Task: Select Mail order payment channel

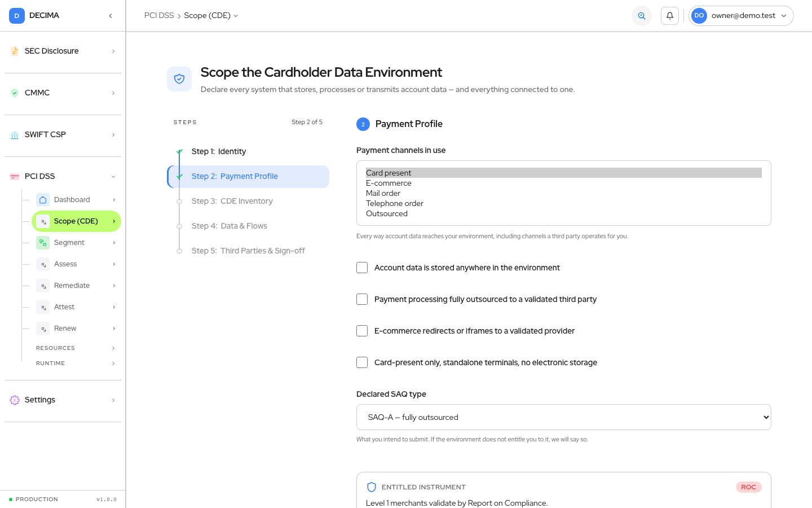Action: tap(564, 193)
